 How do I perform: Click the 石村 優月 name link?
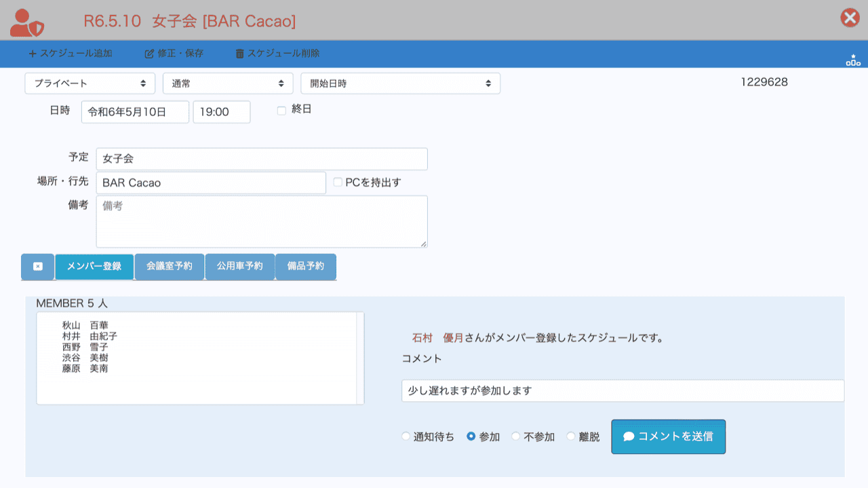click(x=437, y=337)
